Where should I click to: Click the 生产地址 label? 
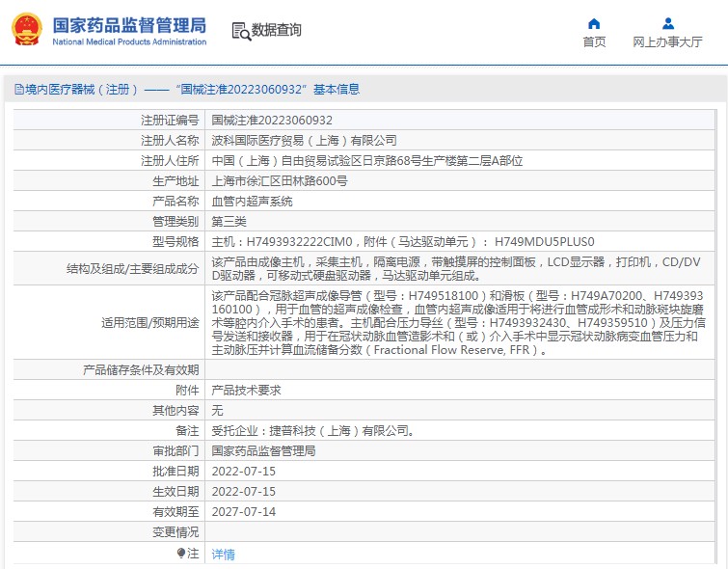tap(175, 180)
